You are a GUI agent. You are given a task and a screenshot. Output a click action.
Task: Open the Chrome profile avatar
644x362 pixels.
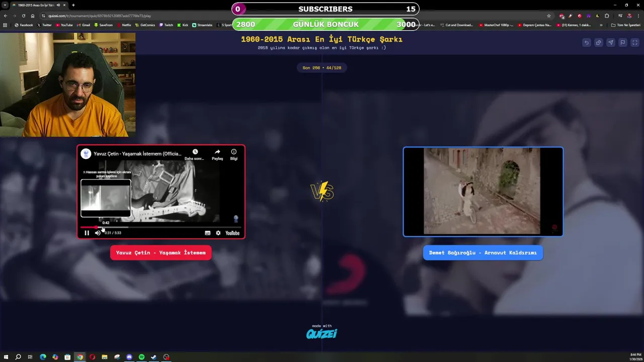[629, 16]
